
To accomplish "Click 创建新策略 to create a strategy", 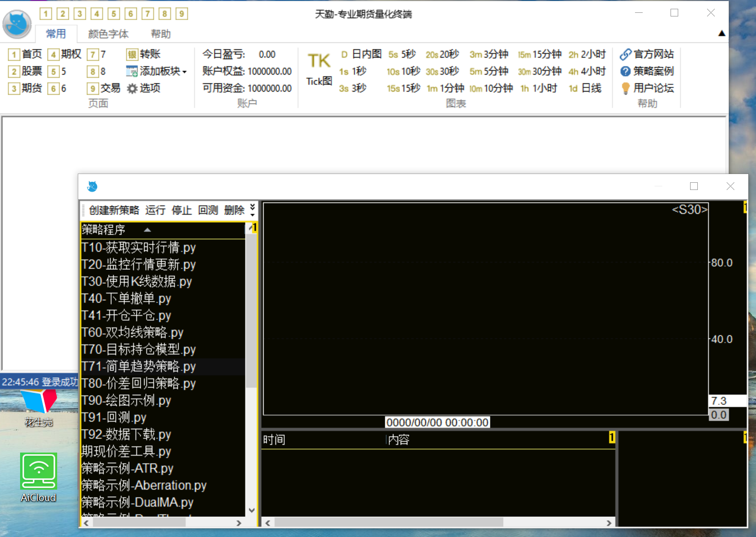I will click(114, 210).
